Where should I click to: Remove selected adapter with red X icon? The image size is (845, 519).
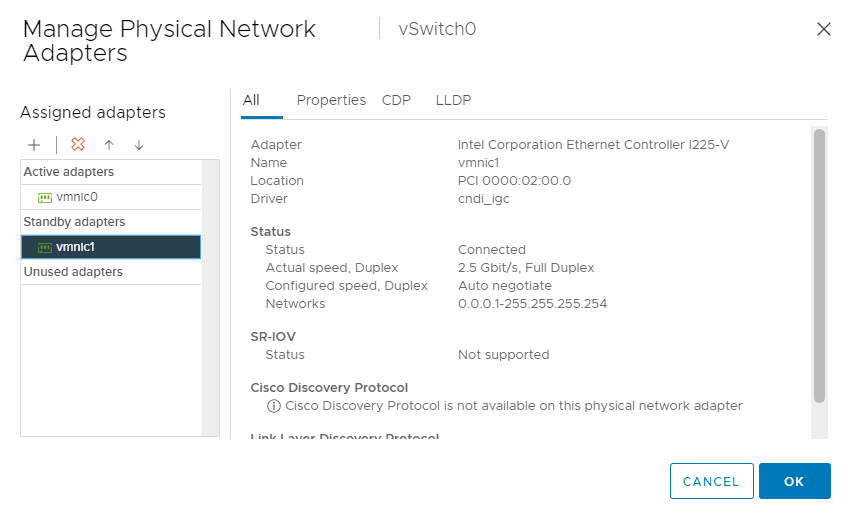78,145
